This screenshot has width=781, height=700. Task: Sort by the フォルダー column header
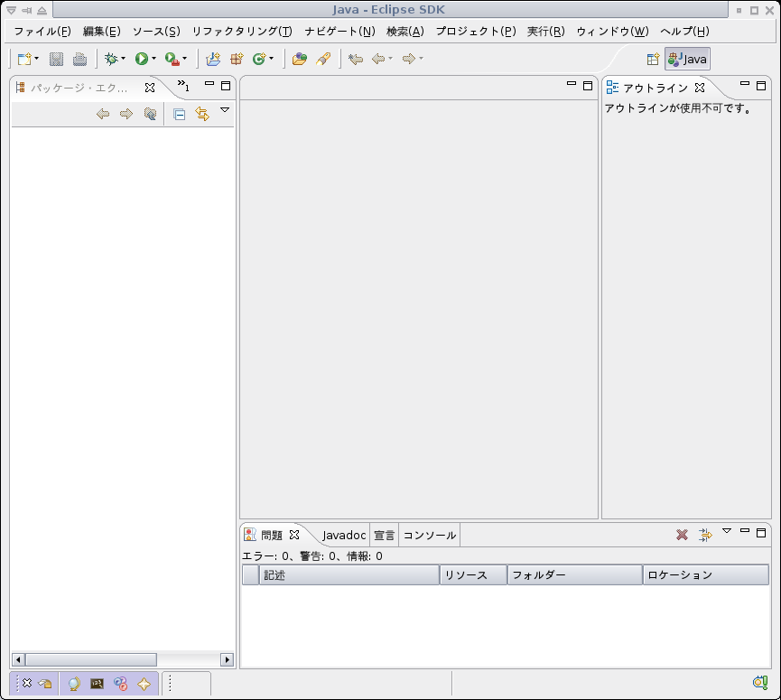[575, 575]
